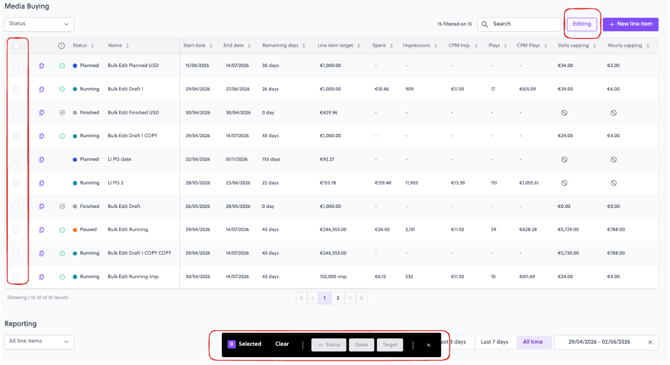Image resolution: width=670 pixels, height=365 pixels.
Task: Open the Status filter dropdown
Action: pyautogui.click(x=39, y=24)
